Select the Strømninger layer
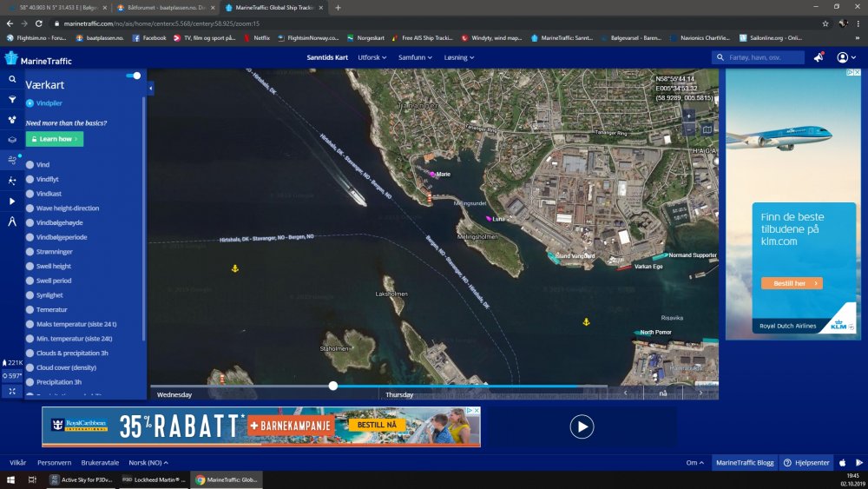The height and width of the screenshot is (489, 868). tap(30, 251)
